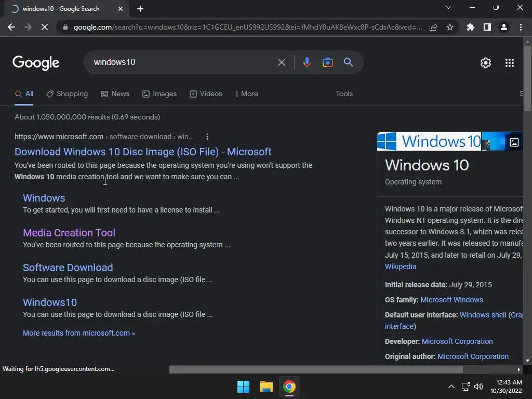
Task: Expand the More search categories
Action: pos(247,94)
